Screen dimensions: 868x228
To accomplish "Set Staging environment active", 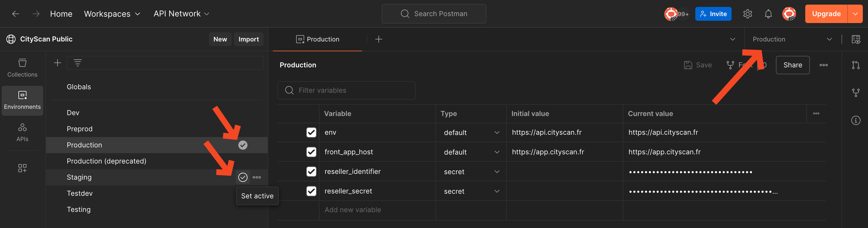I will (x=243, y=177).
